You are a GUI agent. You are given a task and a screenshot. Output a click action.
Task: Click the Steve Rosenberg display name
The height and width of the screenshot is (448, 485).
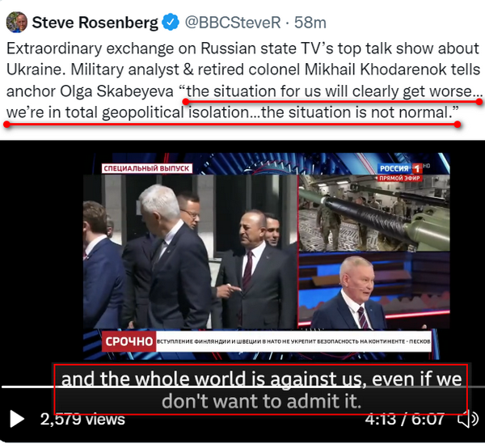pyautogui.click(x=95, y=23)
